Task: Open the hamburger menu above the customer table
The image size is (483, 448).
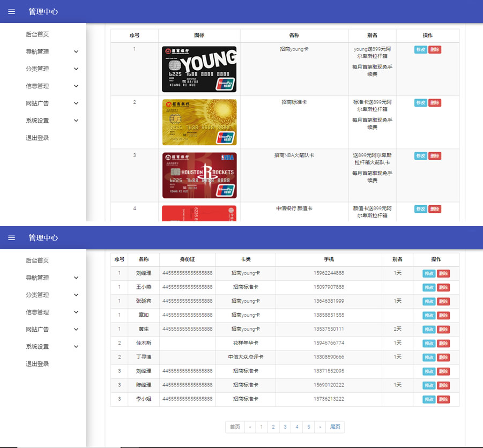Action: click(12, 237)
